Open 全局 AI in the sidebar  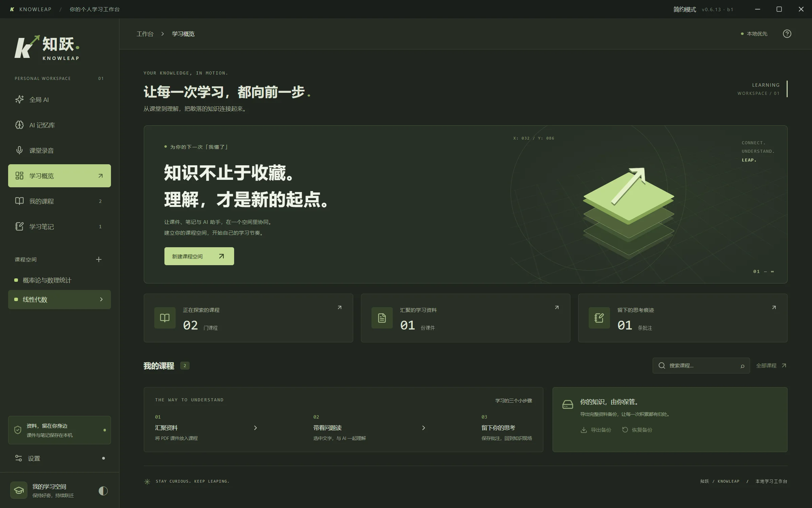60,100
